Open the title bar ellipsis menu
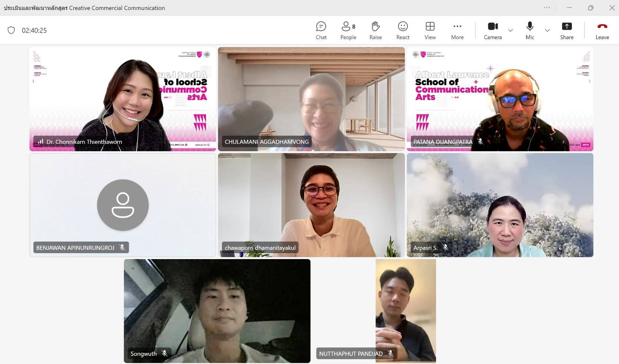Screen dimensions: 619x364 [x=547, y=7]
